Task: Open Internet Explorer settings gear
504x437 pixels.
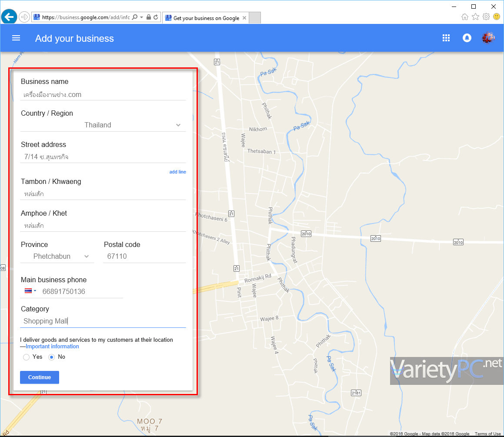Action: point(486,17)
